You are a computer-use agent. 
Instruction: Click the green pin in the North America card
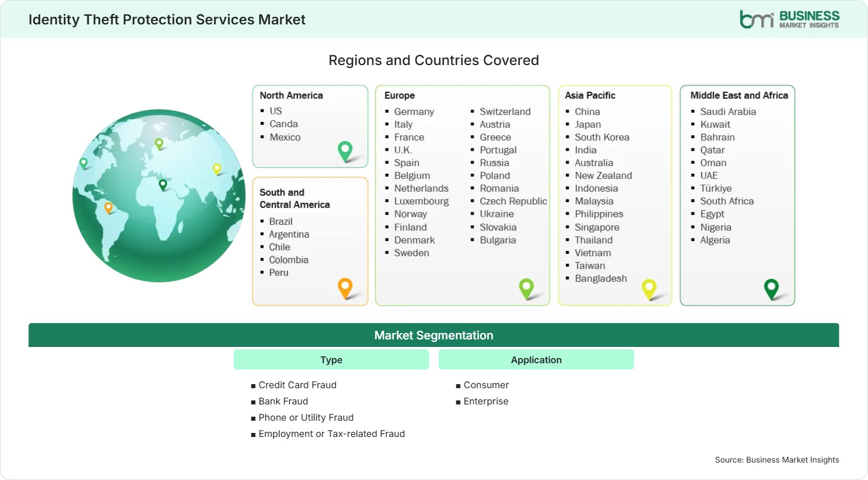click(x=345, y=151)
